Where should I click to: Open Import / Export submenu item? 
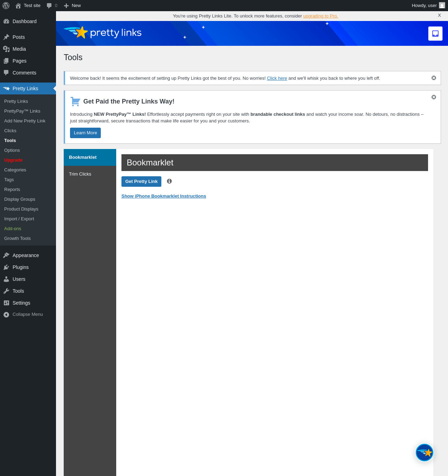click(x=19, y=219)
